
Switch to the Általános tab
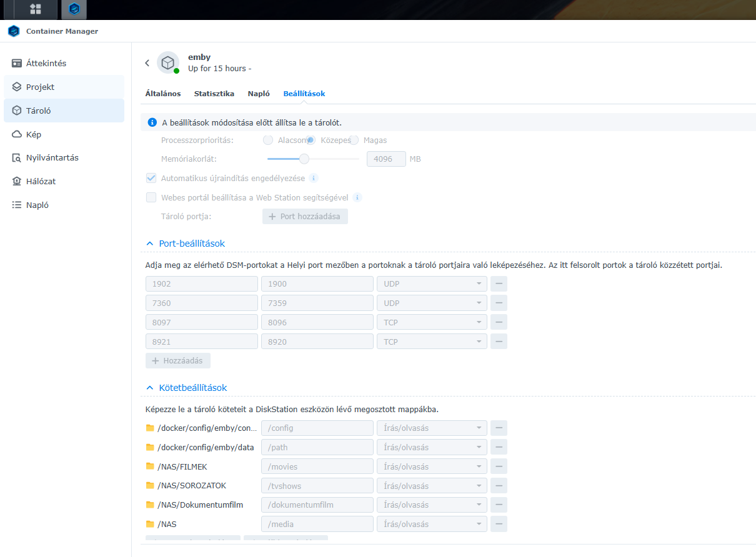163,94
